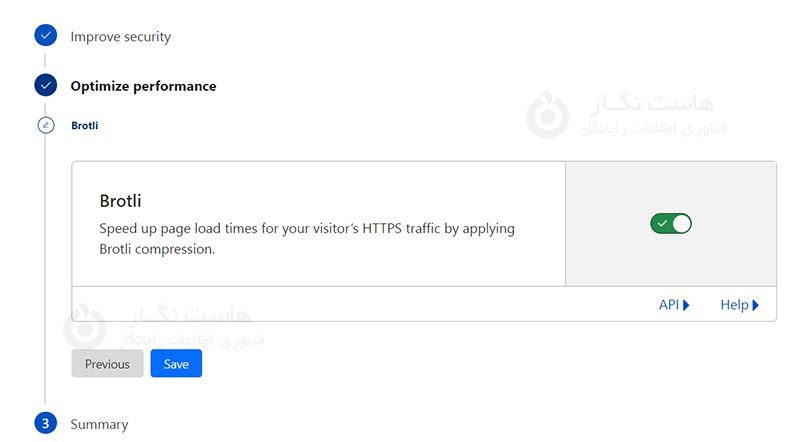Open the Improve security step
Screen dimensions: 790x442
(120, 37)
